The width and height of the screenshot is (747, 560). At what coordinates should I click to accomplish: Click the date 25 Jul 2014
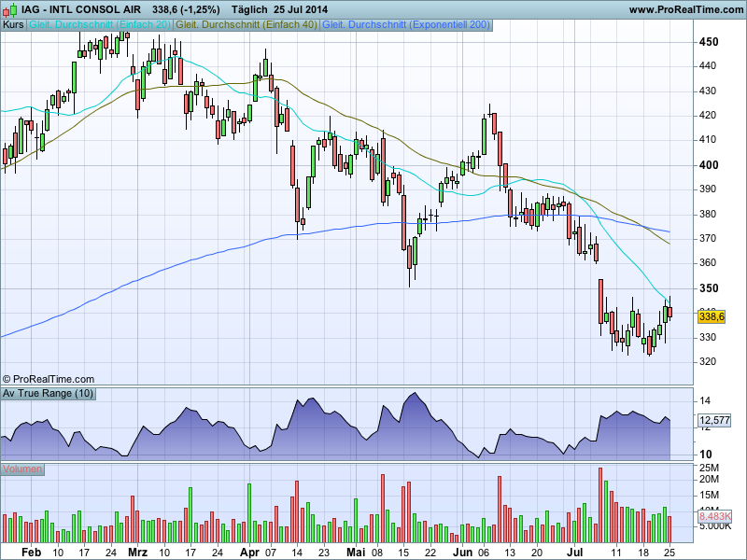point(301,9)
